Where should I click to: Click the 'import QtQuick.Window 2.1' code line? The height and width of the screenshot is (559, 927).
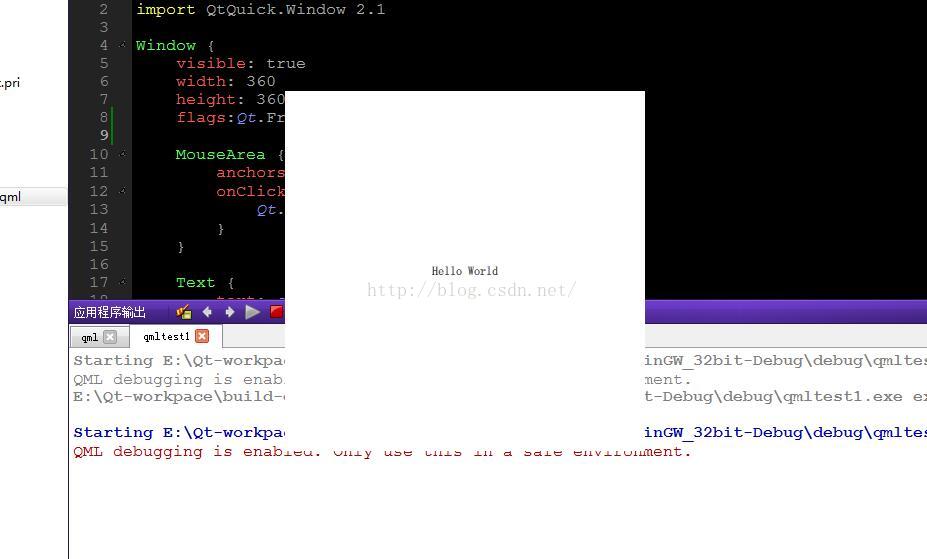260,9
